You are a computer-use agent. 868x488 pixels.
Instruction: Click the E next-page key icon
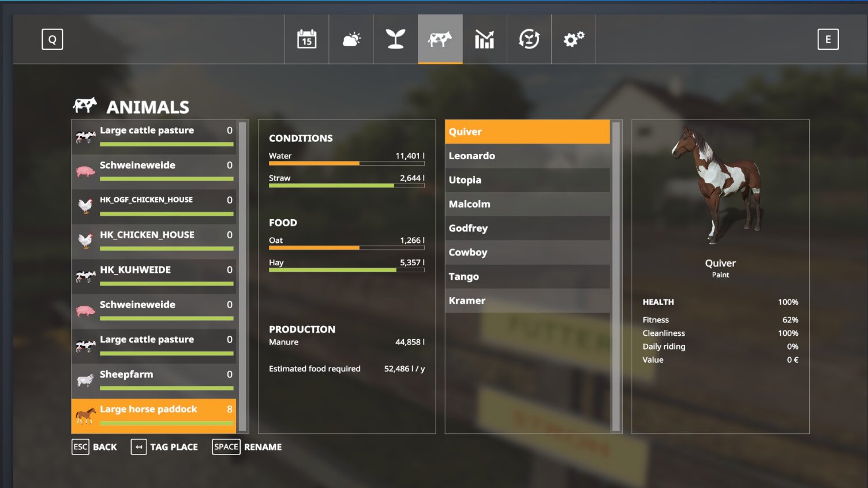tap(828, 39)
